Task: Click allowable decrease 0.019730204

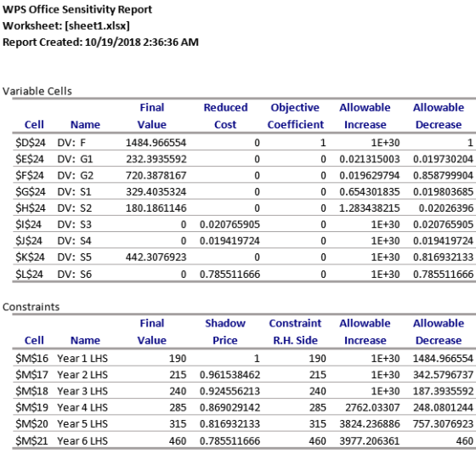Action: click(x=443, y=159)
